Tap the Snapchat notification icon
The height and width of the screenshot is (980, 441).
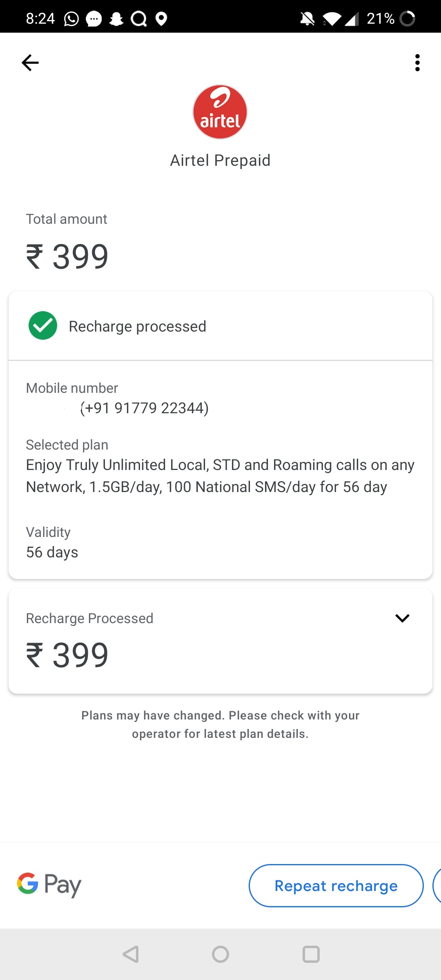coord(116,19)
